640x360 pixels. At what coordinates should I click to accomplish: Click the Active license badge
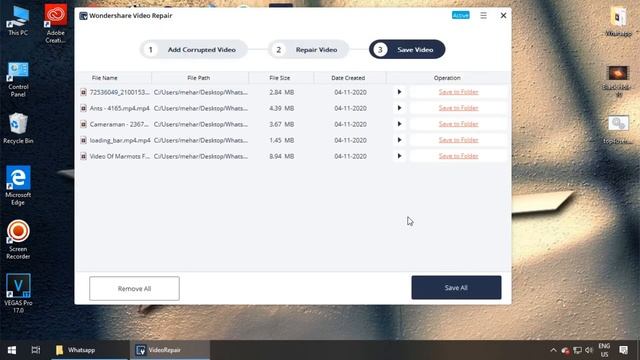460,15
